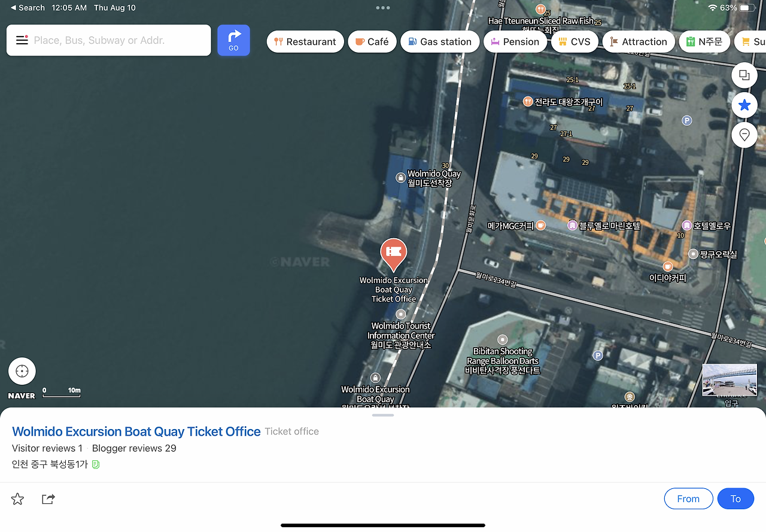Filter map by CVS category
Viewport: 766px width, 532px height.
[574, 42]
